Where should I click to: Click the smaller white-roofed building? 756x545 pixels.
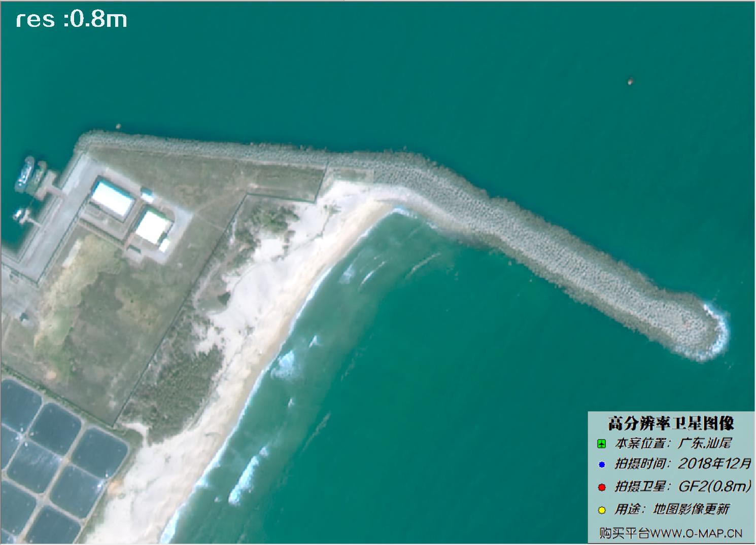pyautogui.click(x=152, y=227)
